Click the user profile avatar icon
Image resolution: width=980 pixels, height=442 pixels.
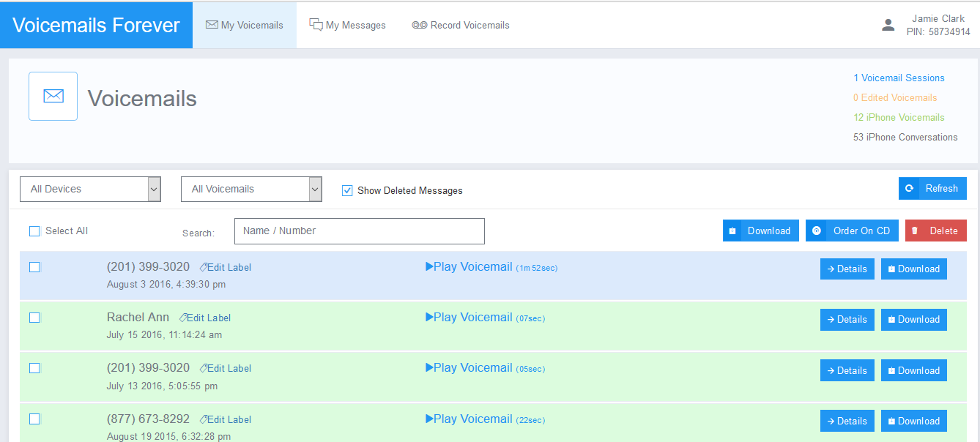888,25
